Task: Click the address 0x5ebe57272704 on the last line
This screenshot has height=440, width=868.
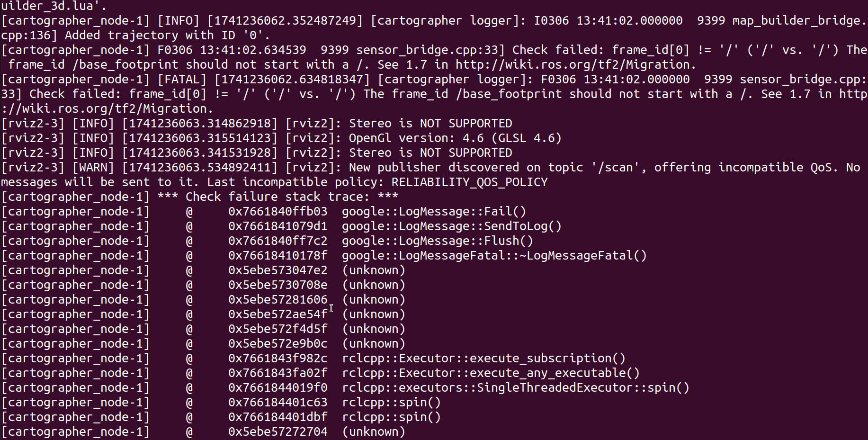Action: tap(278, 432)
